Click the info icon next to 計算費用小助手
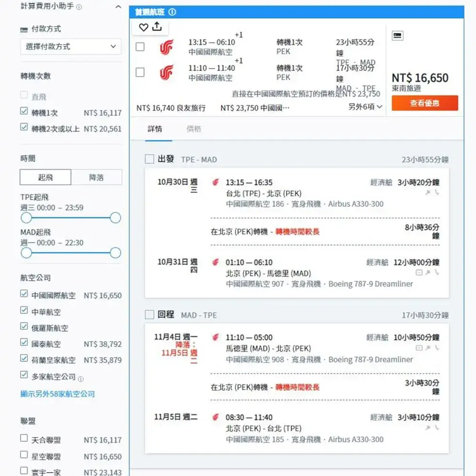The image size is (476, 476). pos(79,7)
